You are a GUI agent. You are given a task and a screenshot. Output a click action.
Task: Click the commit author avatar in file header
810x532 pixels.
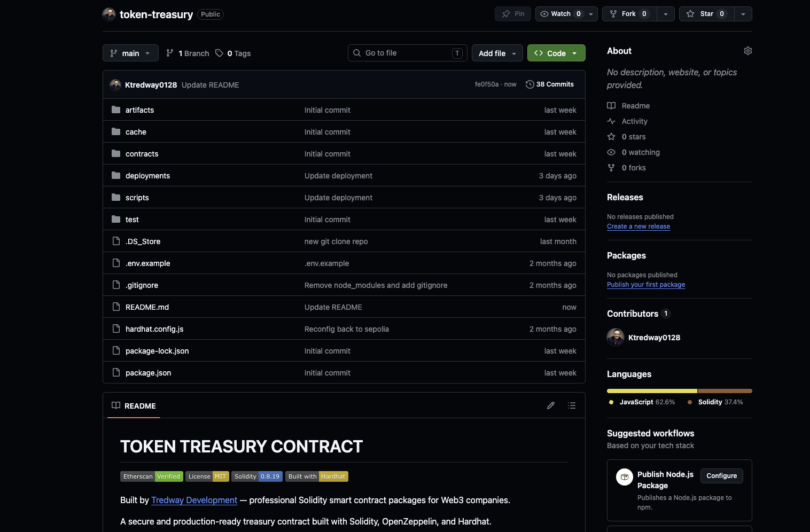(115, 85)
